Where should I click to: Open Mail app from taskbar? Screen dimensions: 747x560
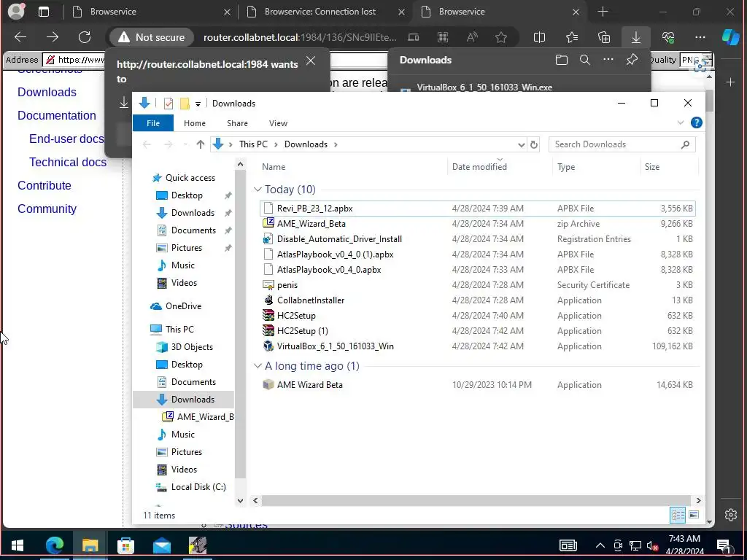pyautogui.click(x=162, y=545)
